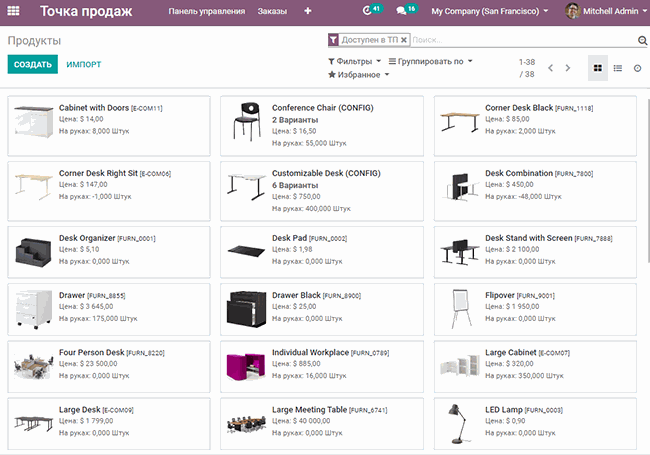Click the ИМПОРТ button

[x=84, y=64]
